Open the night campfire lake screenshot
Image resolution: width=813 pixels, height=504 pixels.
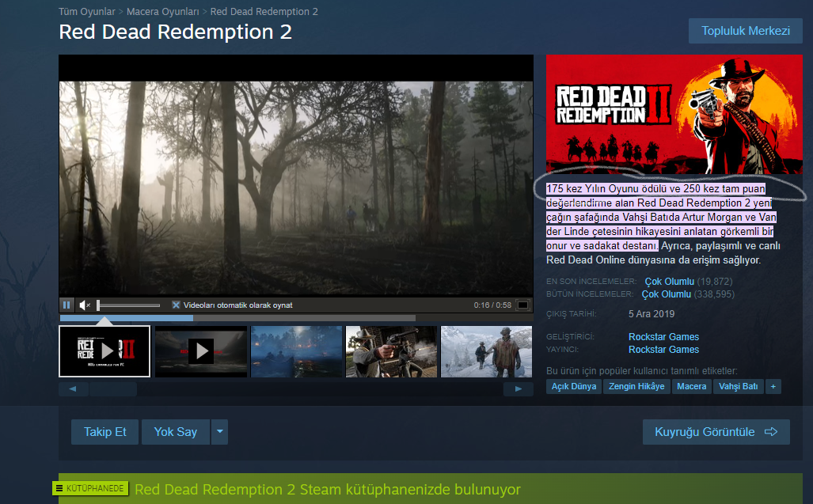[296, 351]
